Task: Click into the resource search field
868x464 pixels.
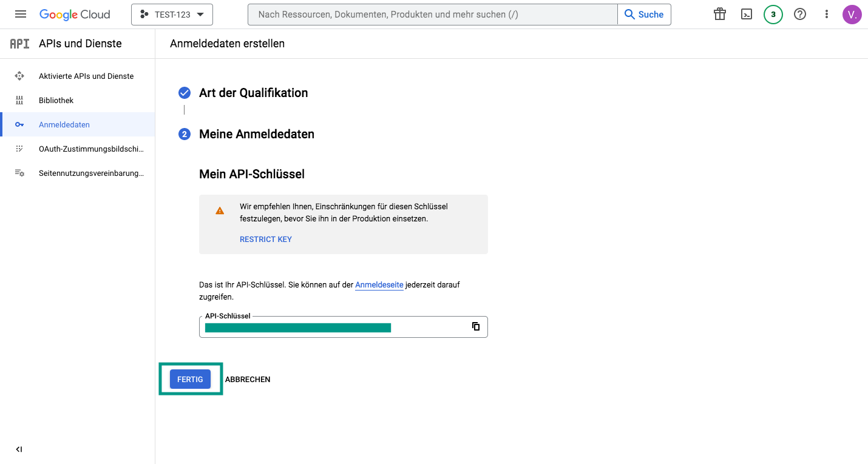Action: click(432, 15)
